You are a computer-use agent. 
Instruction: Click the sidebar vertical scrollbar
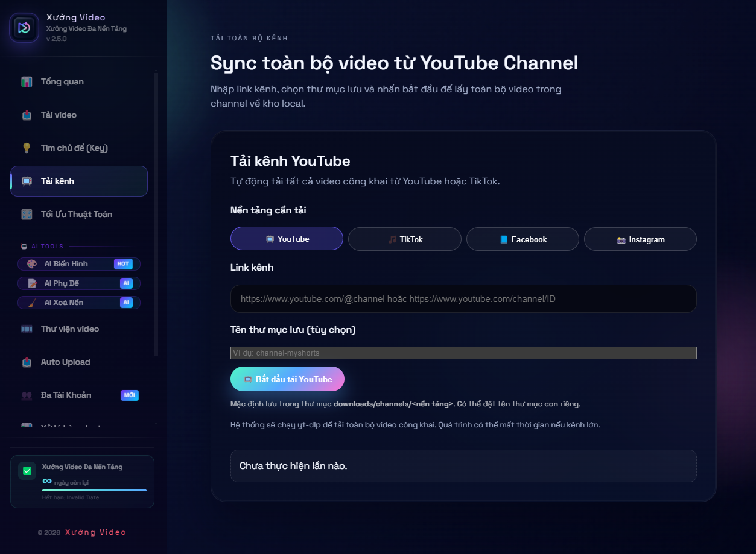156,214
